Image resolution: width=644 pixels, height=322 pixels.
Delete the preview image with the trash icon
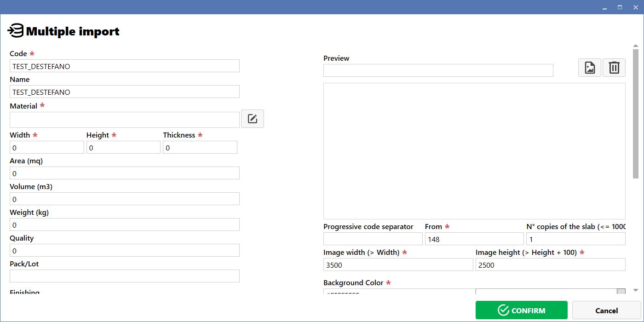[614, 68]
